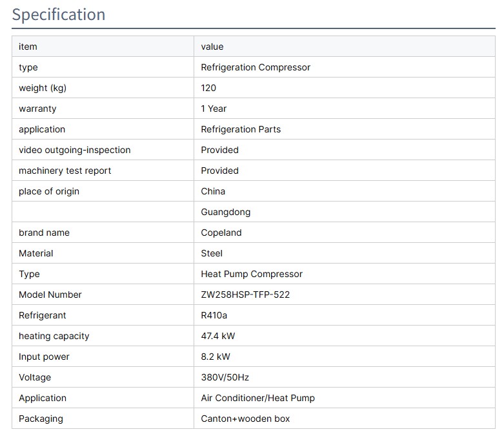The image size is (504, 436).
Task: Click the "video outgoing-inspection" label
Action: coord(75,150)
